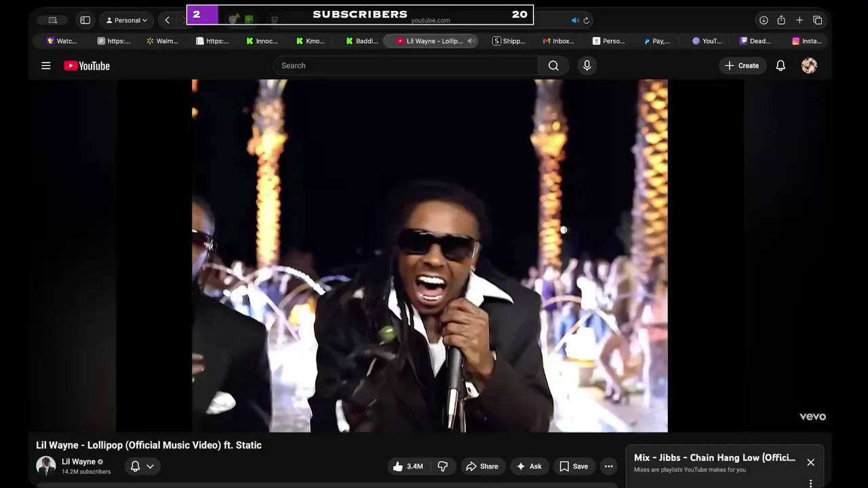Viewport: 868px width, 488px height.
Task: Switch to the Inbox... Gmail tab
Action: tap(559, 41)
